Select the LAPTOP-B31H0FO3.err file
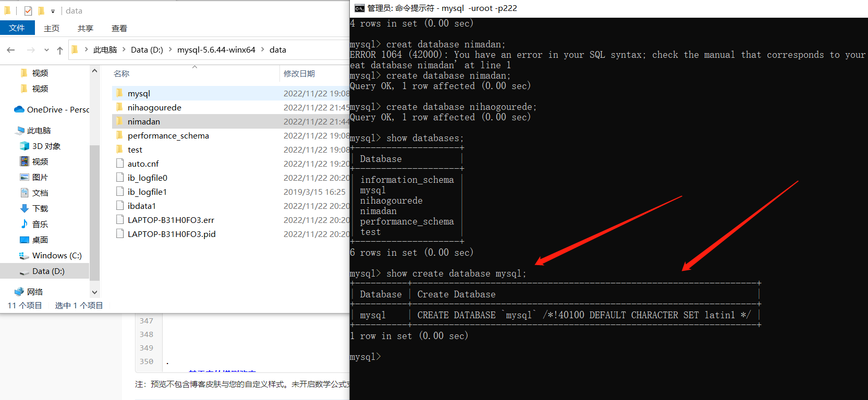The width and height of the screenshot is (868, 400). click(230, 220)
